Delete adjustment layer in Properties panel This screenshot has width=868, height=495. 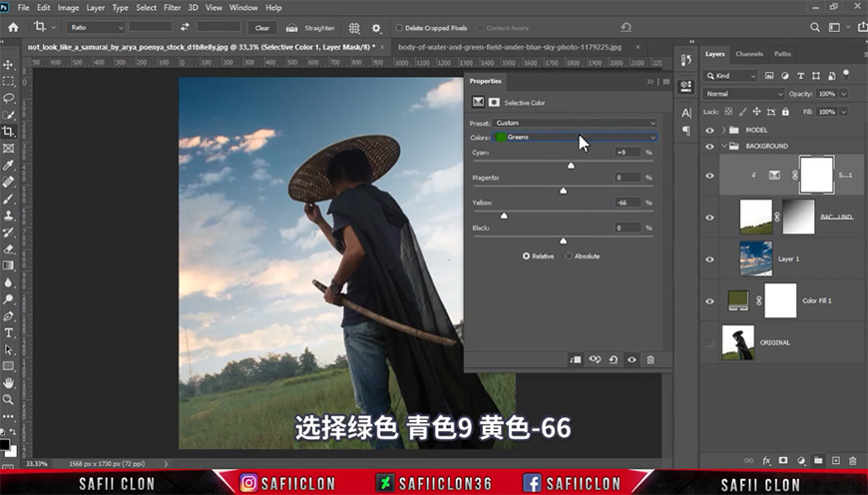tap(651, 359)
